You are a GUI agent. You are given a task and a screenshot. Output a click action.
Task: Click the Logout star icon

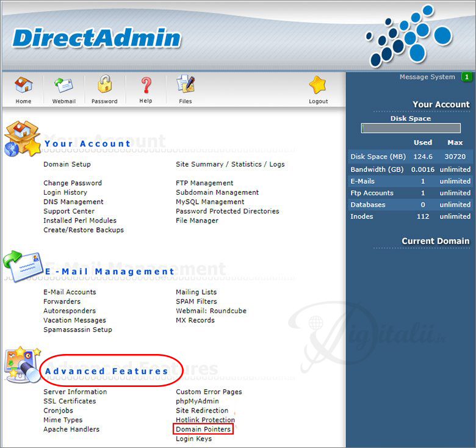pyautogui.click(x=317, y=85)
